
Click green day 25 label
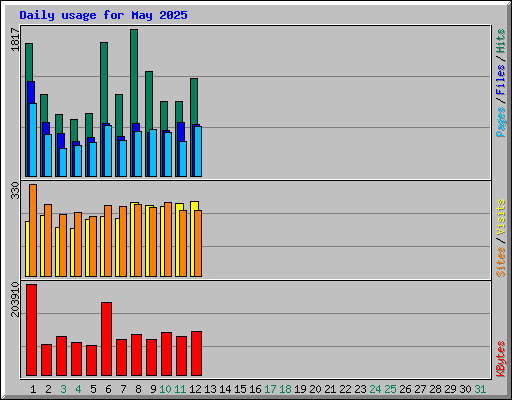click(x=390, y=389)
